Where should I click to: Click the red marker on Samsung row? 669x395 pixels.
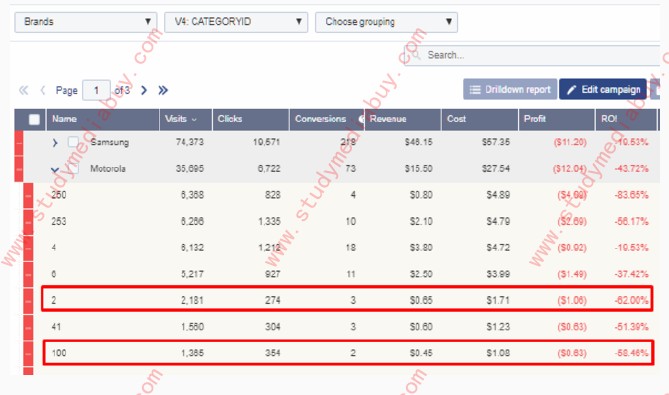[19, 143]
